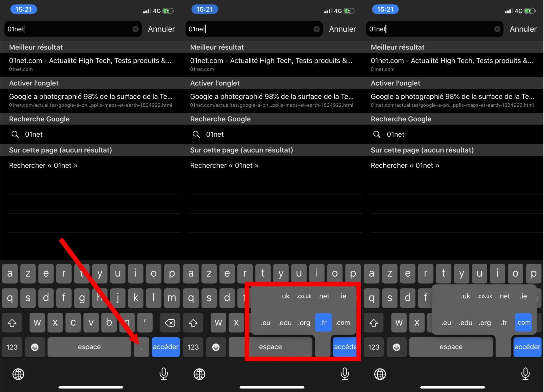Screen dimensions: 544x392
Task: Choose .uk suffix in middle popup
Action: point(285,296)
